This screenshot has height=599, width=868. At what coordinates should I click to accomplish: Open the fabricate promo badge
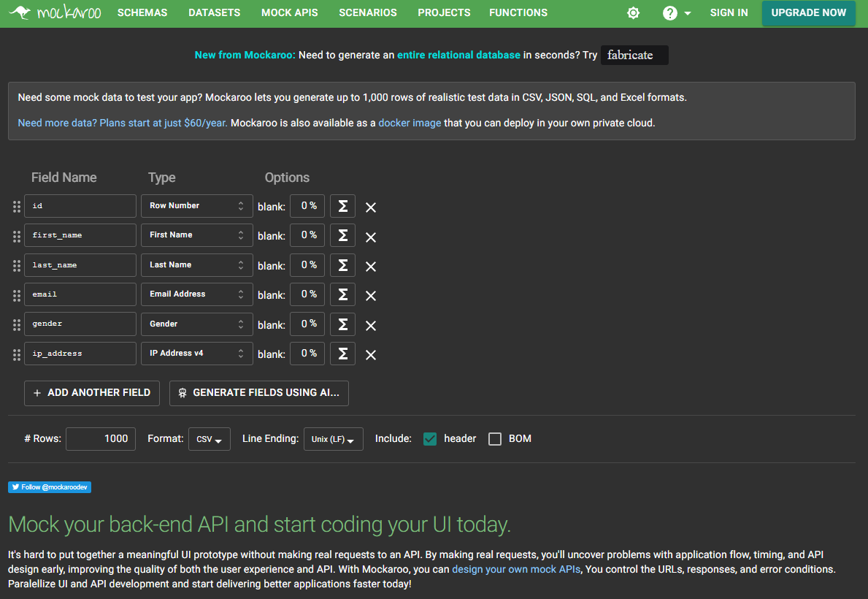[634, 55]
